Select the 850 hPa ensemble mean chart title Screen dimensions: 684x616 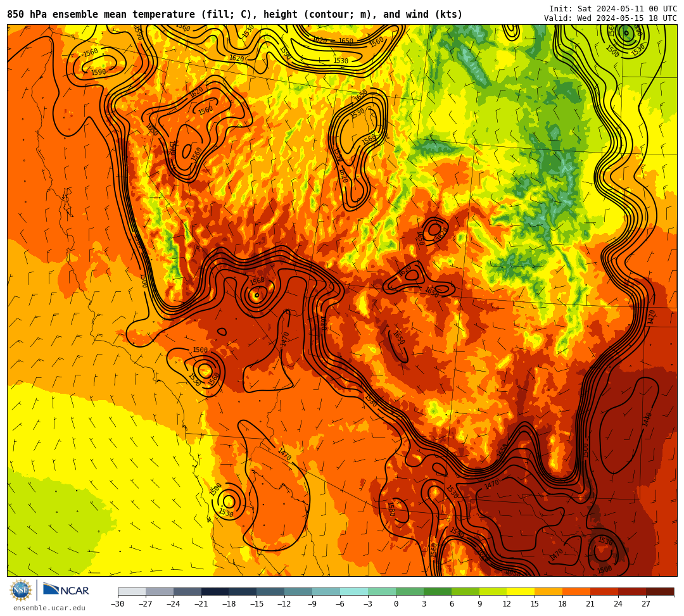235,15
